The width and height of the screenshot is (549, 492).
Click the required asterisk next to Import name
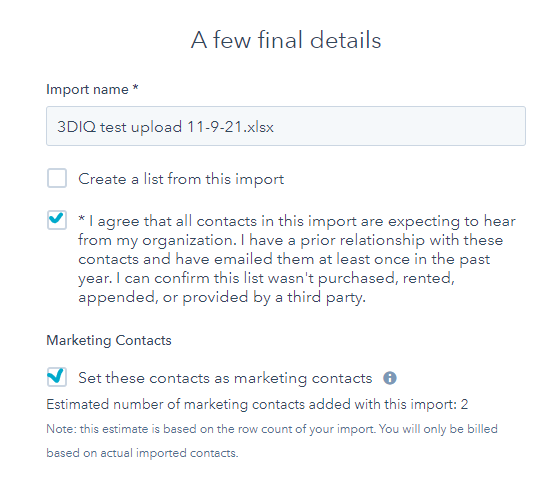135,87
